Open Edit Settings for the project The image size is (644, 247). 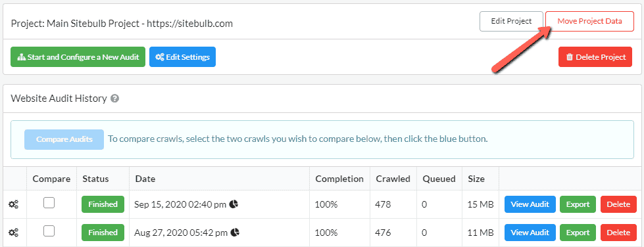click(182, 57)
